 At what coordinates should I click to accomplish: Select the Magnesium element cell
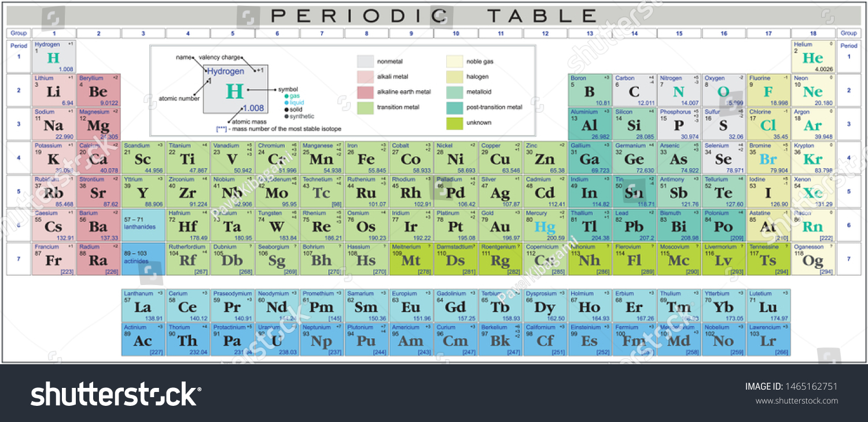[x=98, y=124]
